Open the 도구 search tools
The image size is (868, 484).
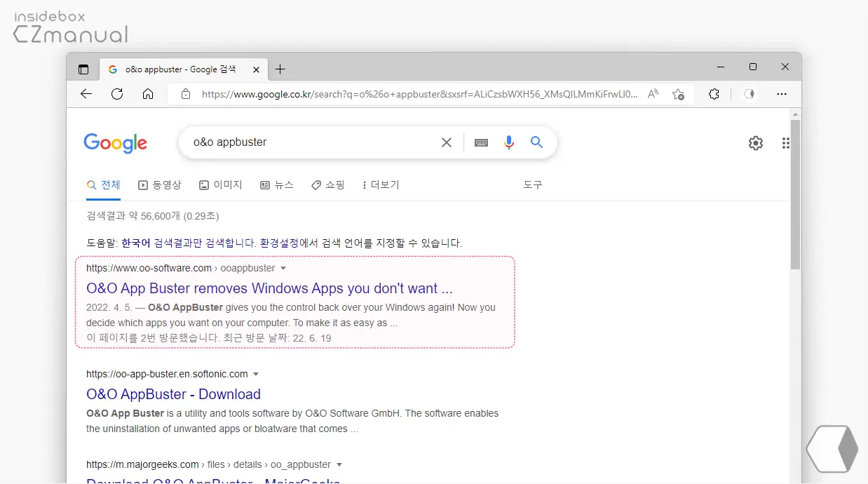coord(533,184)
